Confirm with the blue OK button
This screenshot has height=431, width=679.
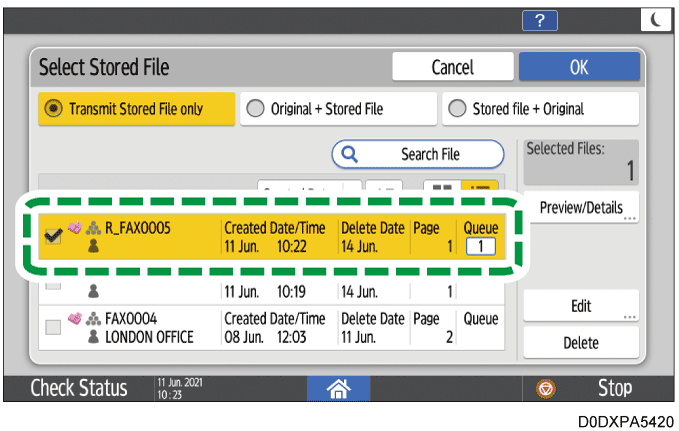pyautogui.click(x=579, y=67)
